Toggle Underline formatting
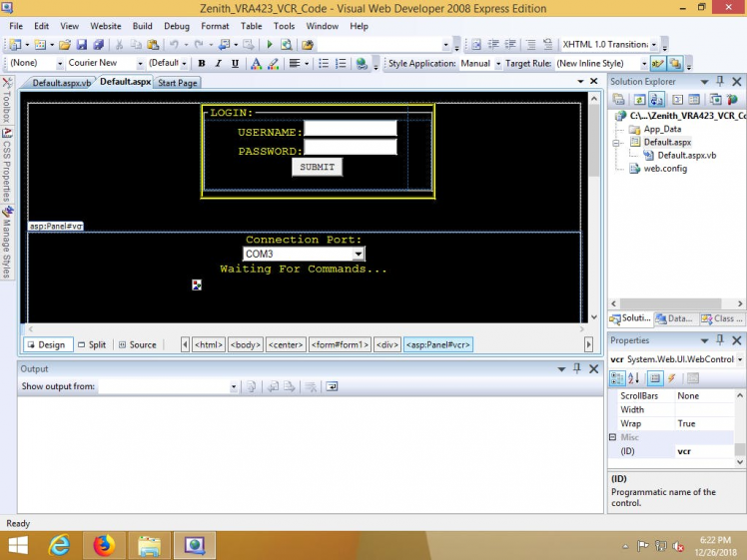 click(x=236, y=64)
